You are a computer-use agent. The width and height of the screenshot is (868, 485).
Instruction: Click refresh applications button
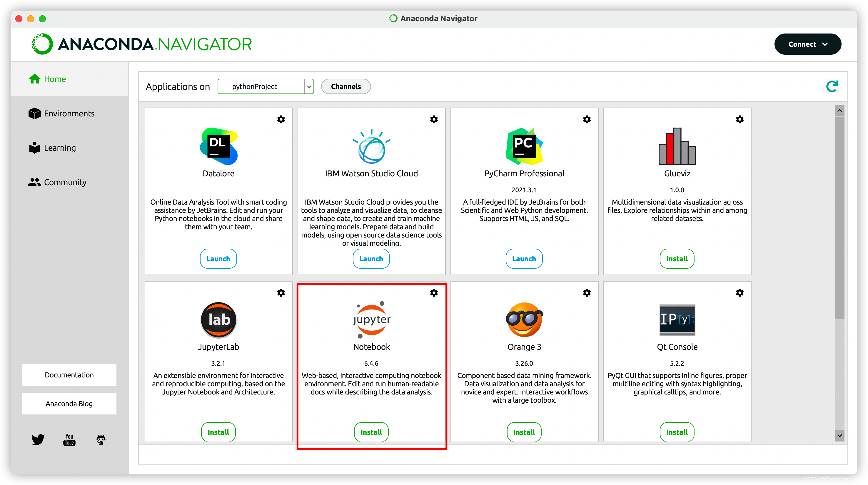click(x=832, y=86)
